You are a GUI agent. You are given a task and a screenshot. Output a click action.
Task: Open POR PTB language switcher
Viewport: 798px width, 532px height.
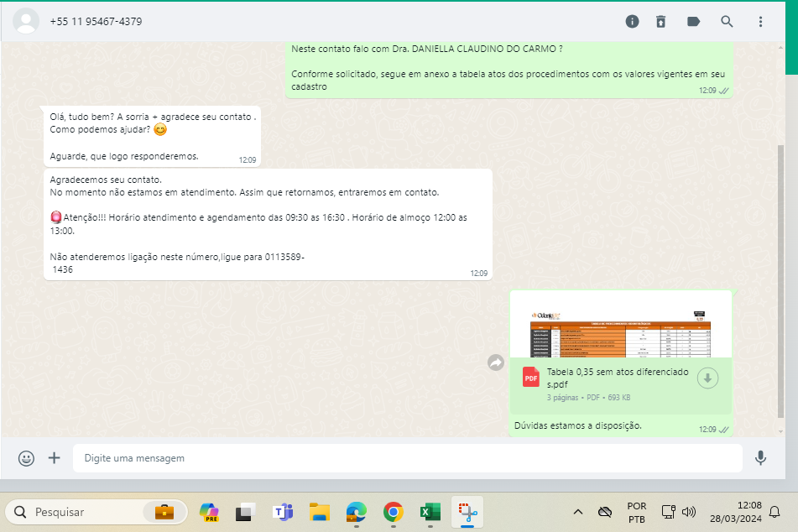637,512
